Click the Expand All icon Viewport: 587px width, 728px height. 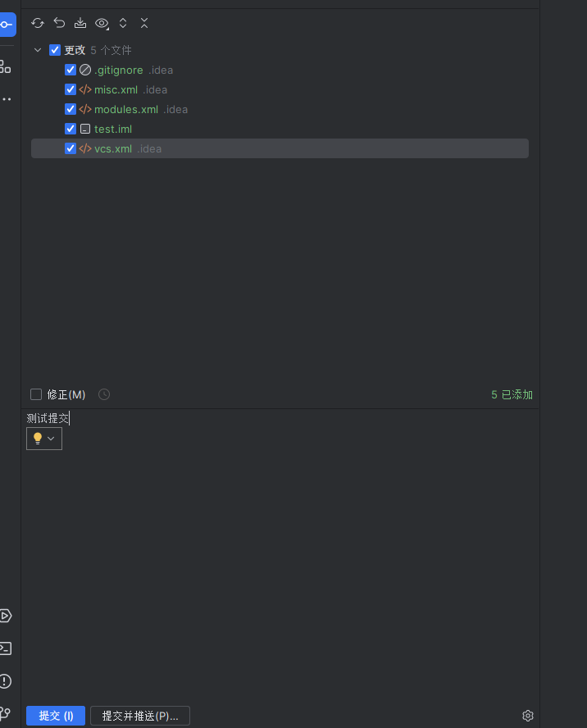pyautogui.click(x=123, y=23)
